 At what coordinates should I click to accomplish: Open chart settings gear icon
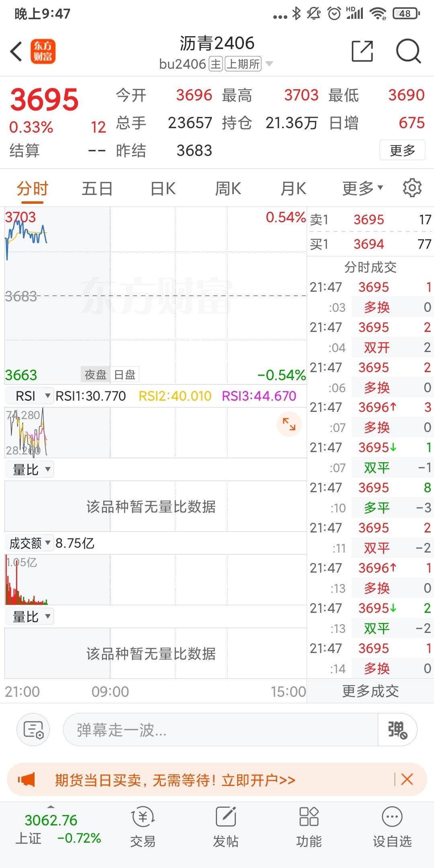[x=412, y=188]
